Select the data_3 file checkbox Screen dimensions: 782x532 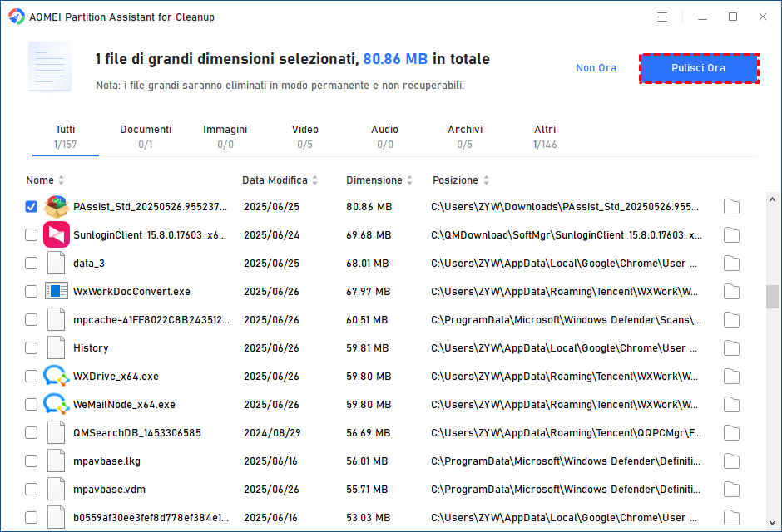coord(31,263)
